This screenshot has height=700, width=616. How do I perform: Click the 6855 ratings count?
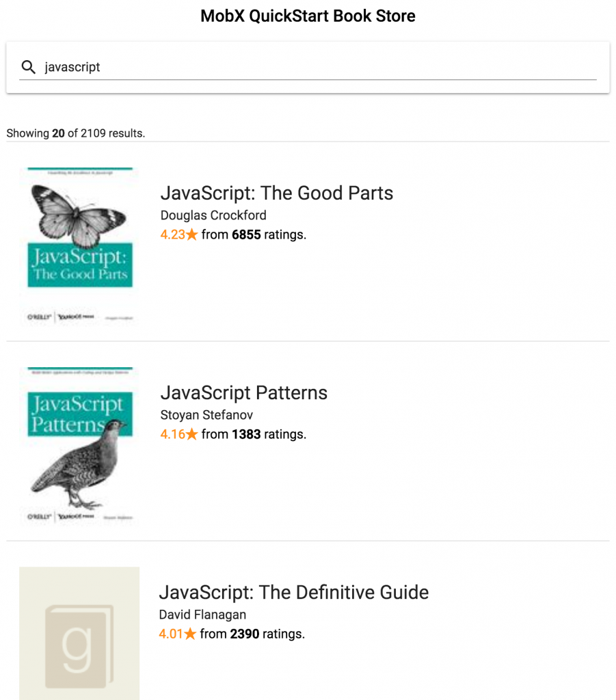(246, 234)
